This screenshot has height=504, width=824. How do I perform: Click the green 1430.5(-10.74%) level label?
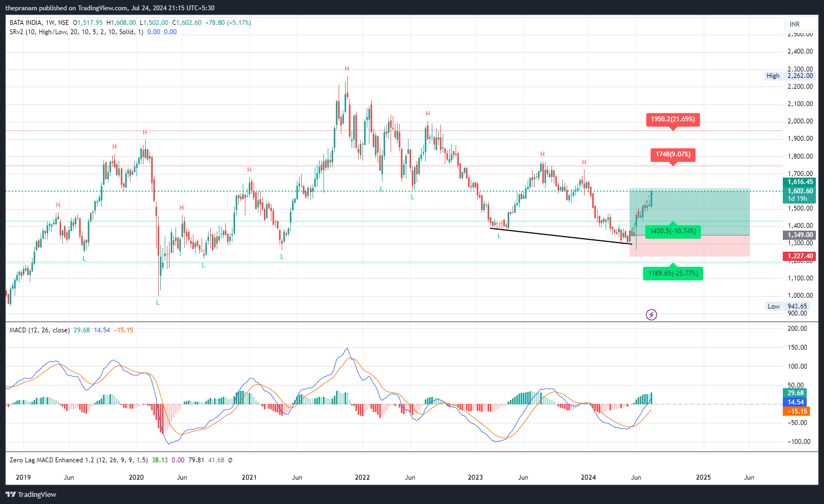(x=673, y=231)
